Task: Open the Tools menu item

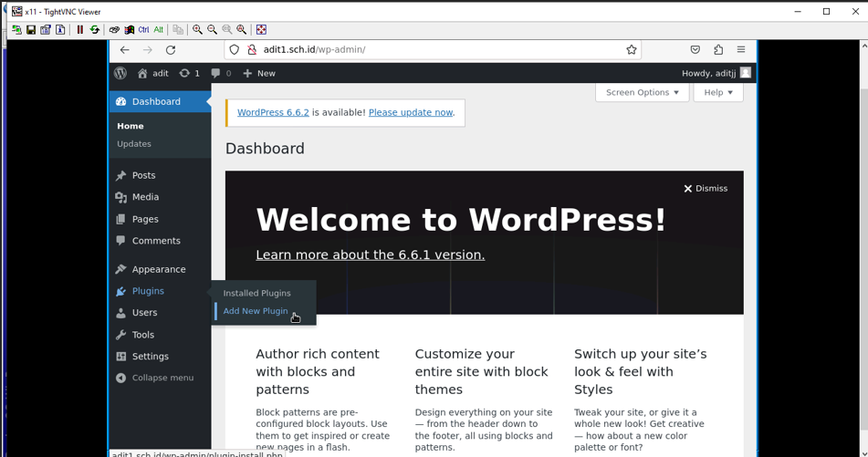Action: point(160,335)
